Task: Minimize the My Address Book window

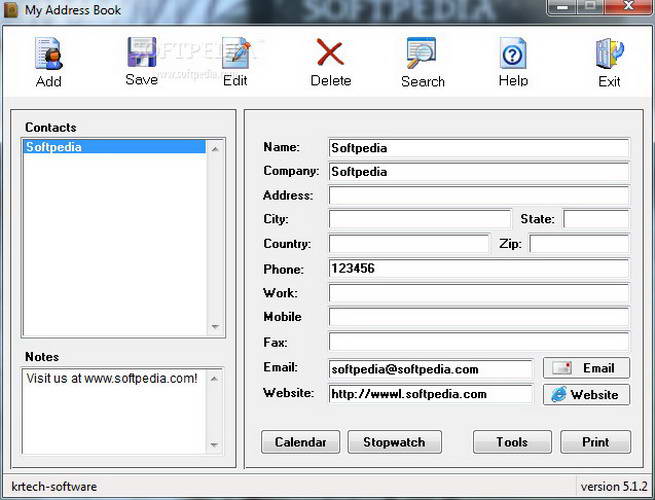Action: coord(563,7)
